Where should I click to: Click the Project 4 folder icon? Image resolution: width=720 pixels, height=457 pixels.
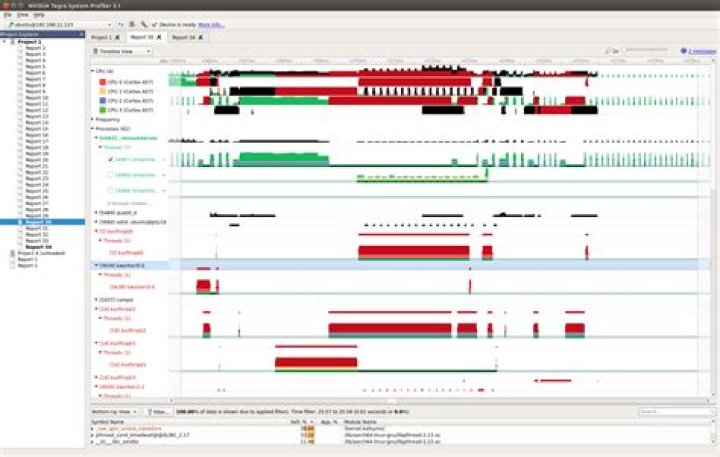click(x=12, y=253)
